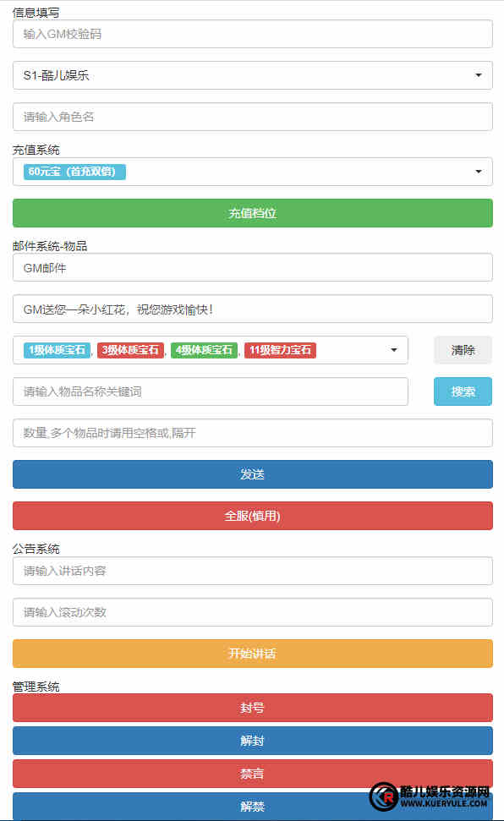Select the 11级智力宝石 tag

[280, 350]
